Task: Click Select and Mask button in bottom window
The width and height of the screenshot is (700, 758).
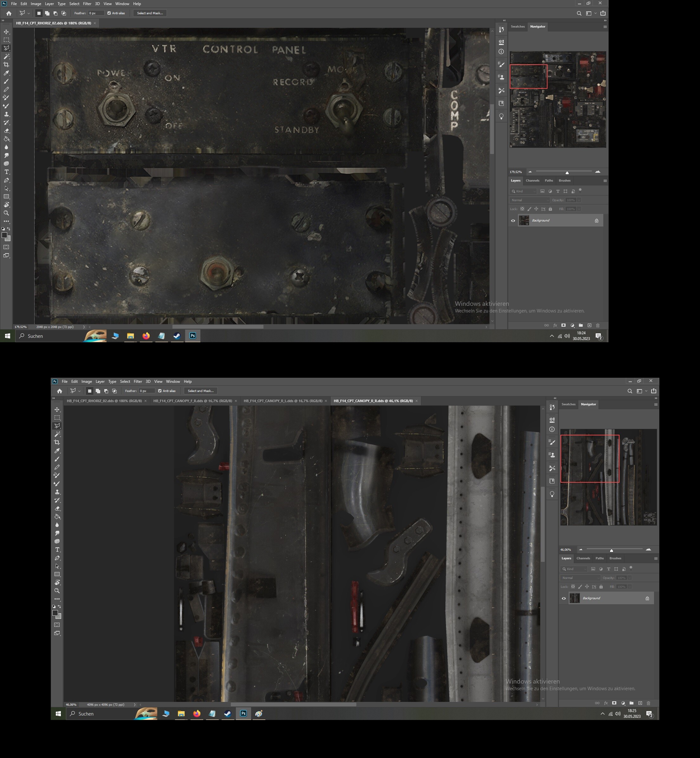Action: (x=201, y=391)
